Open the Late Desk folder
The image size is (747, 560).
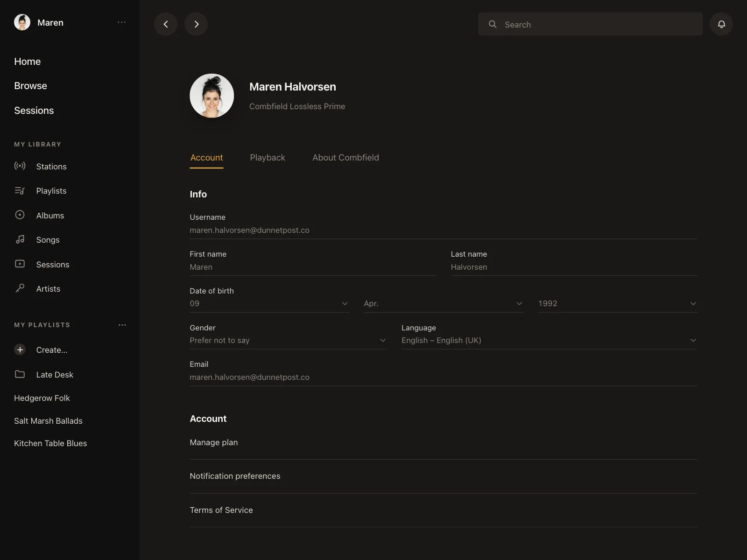click(55, 375)
